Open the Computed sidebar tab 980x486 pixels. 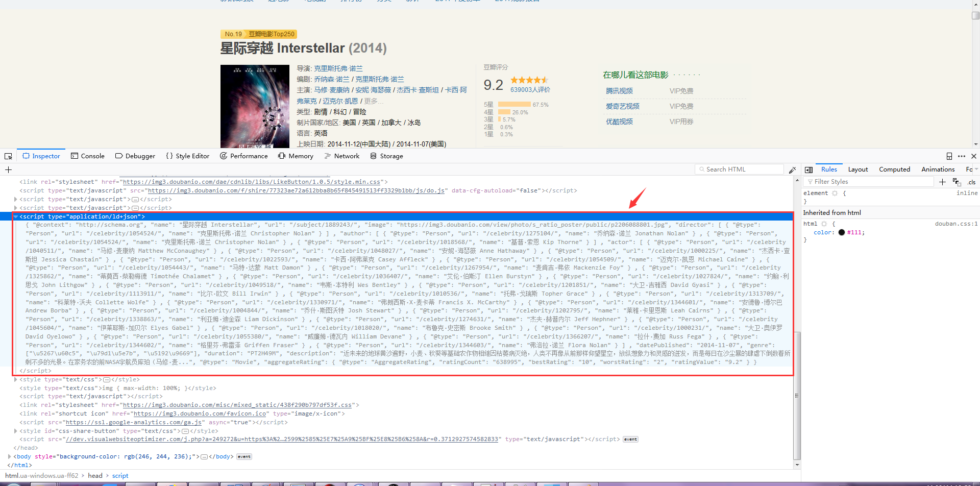coord(894,169)
